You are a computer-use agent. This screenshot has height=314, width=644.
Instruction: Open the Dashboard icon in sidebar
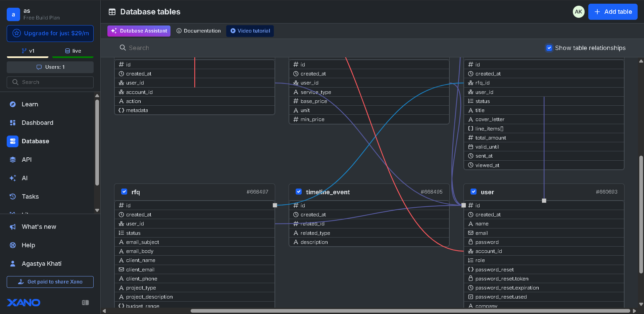coord(13,123)
